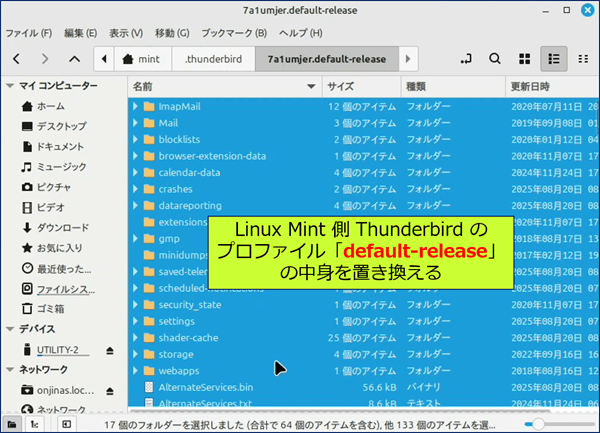Sort by 名前 column header

tap(225, 86)
